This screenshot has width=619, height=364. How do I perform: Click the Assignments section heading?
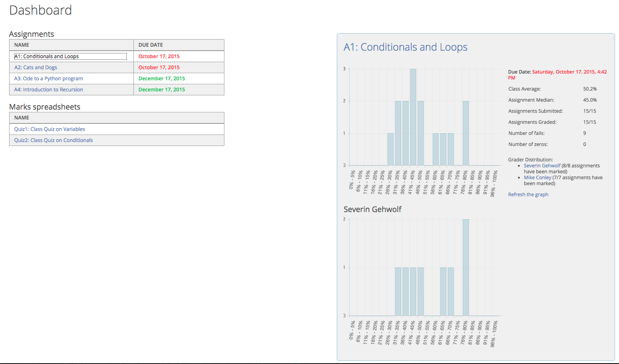click(x=32, y=34)
